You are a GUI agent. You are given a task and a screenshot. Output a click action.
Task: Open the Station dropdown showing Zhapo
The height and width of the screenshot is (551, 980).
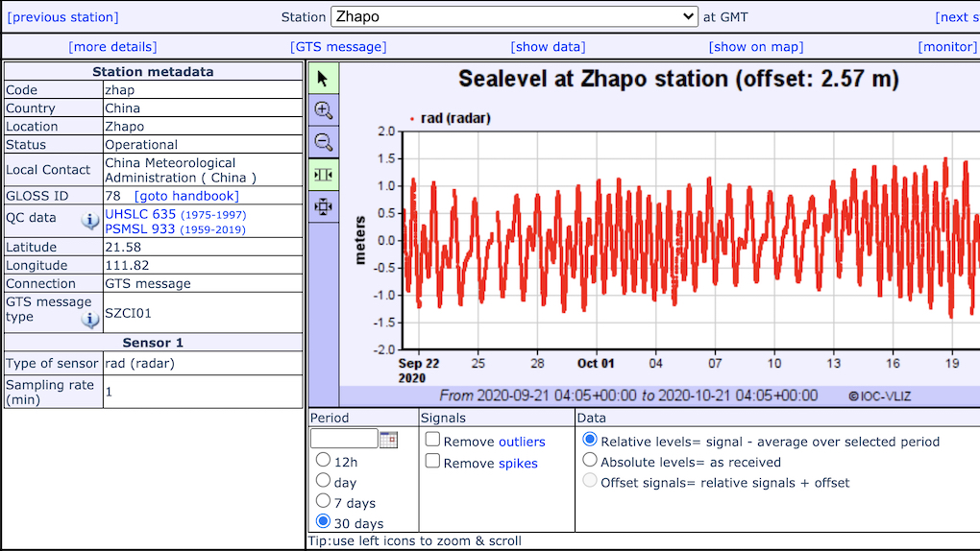tap(514, 16)
